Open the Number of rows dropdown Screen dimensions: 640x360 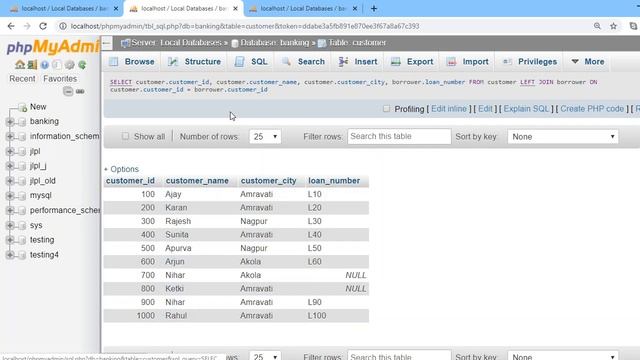265,137
